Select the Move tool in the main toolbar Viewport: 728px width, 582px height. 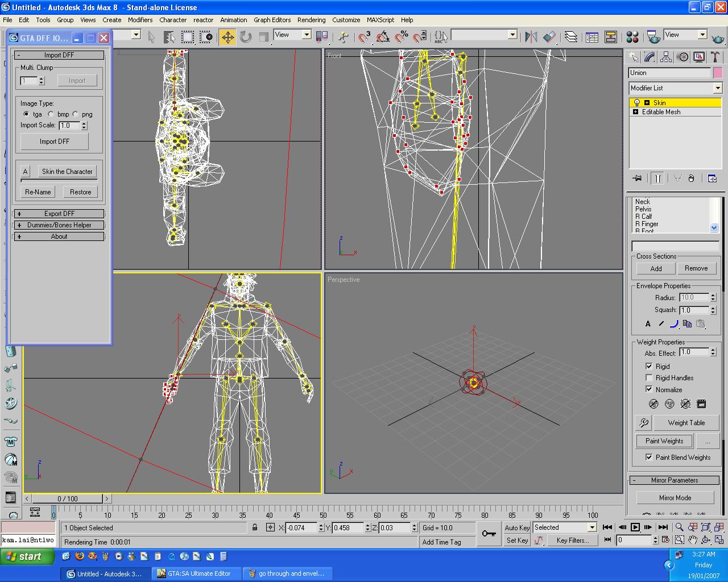(x=227, y=38)
